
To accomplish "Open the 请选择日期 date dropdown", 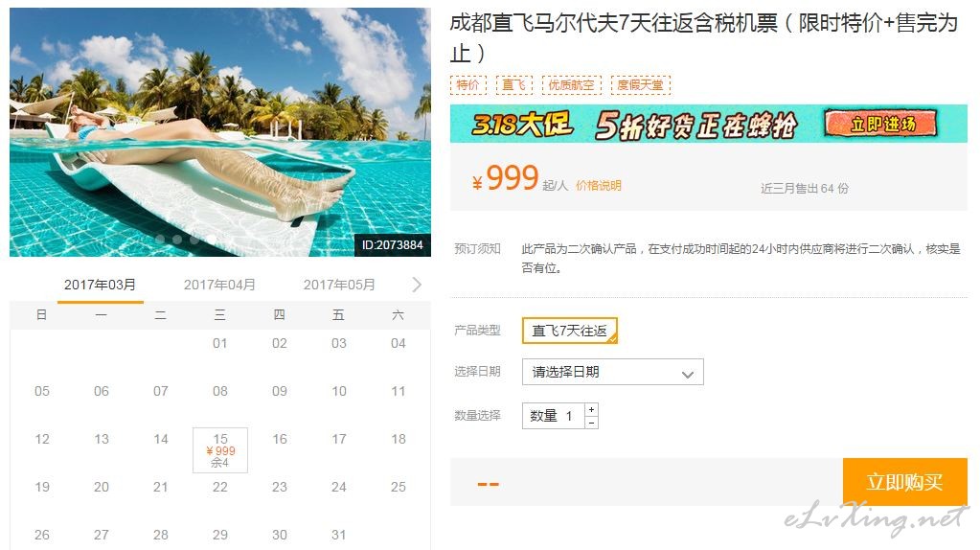I will pos(612,372).
